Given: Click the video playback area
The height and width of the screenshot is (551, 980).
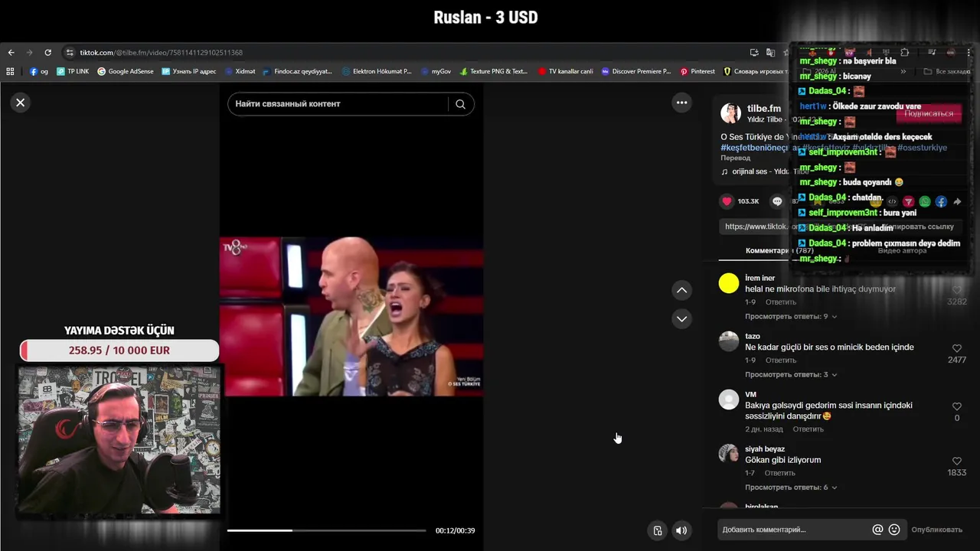Looking at the screenshot, I should [351, 316].
